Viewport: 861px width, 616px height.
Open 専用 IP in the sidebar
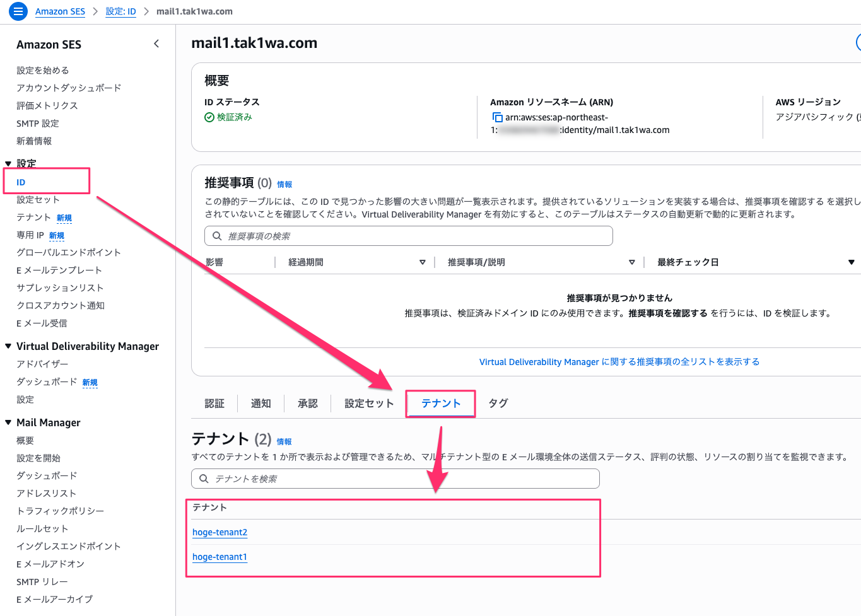pos(30,235)
